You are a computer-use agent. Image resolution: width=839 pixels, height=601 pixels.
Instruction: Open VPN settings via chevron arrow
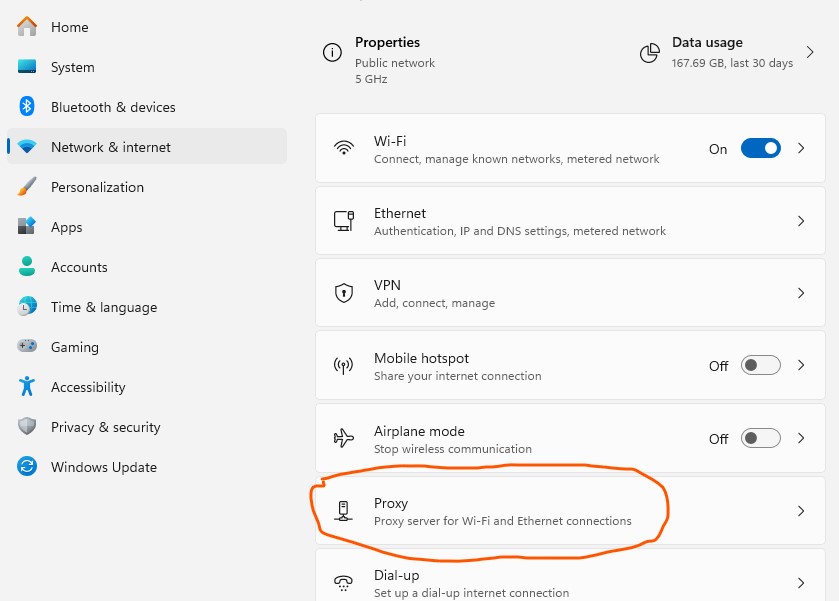click(801, 293)
